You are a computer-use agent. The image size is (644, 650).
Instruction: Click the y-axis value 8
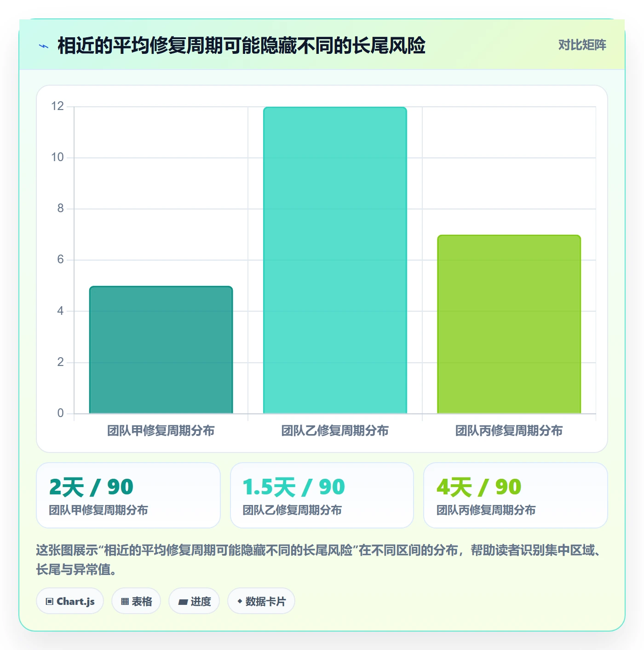(60, 209)
